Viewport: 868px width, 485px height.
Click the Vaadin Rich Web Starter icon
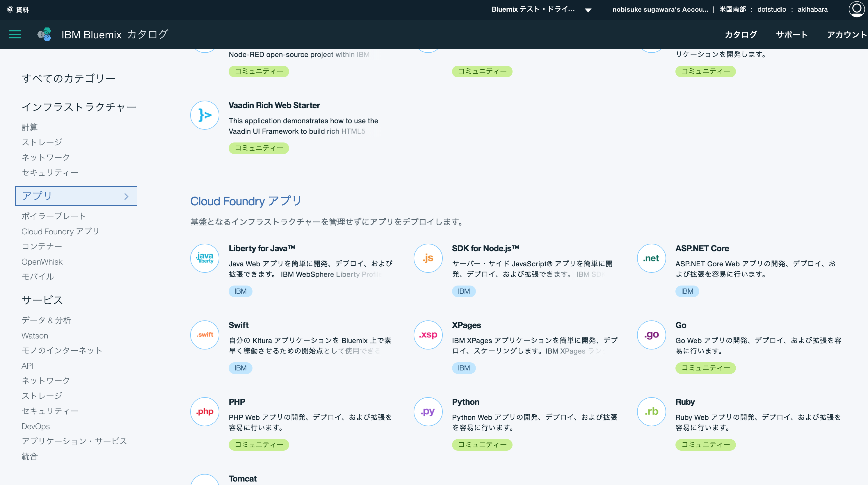pyautogui.click(x=204, y=115)
